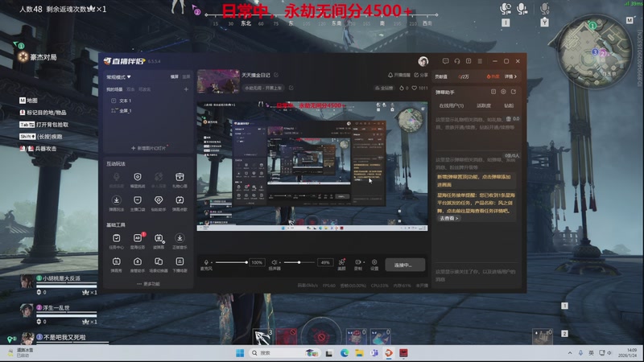Open Microsoft Edge from taskbar
The image size is (644, 362).
click(345, 353)
